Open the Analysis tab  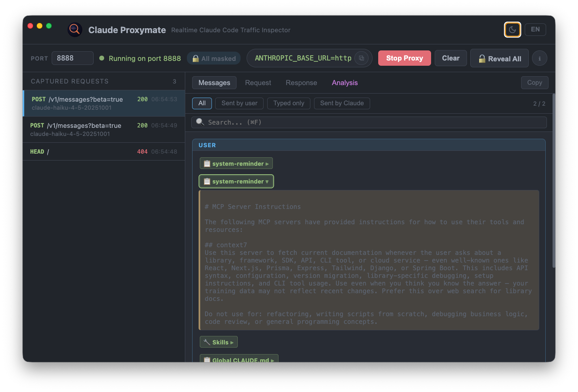click(x=345, y=83)
